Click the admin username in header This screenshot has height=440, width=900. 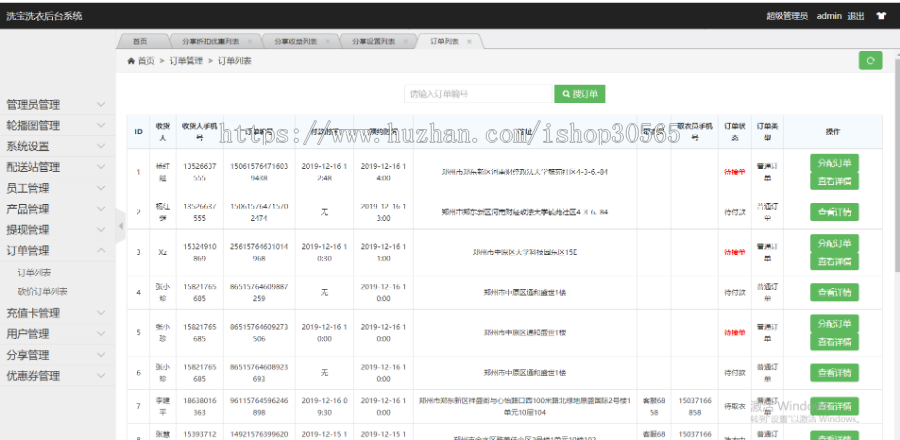coord(829,16)
